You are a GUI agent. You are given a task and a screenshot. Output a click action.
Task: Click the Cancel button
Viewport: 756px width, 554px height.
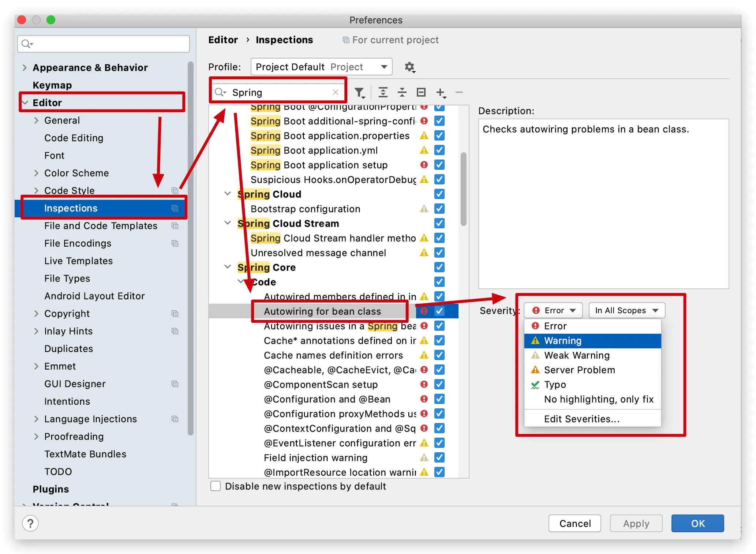point(575,523)
